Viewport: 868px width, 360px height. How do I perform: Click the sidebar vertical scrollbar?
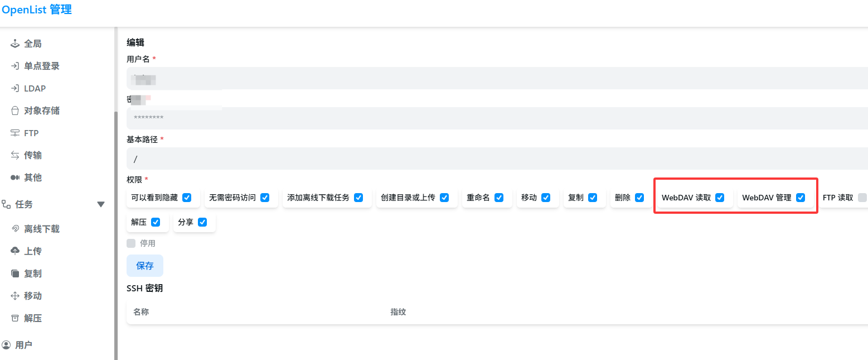pyautogui.click(x=115, y=234)
